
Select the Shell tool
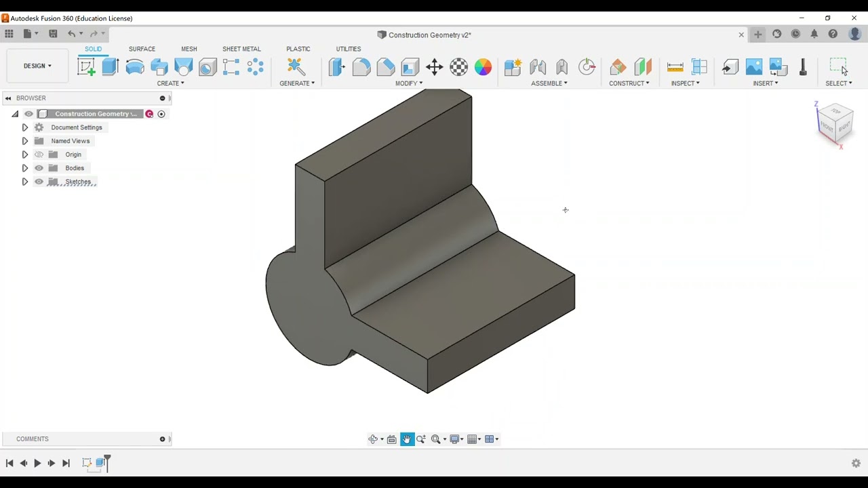(410, 66)
